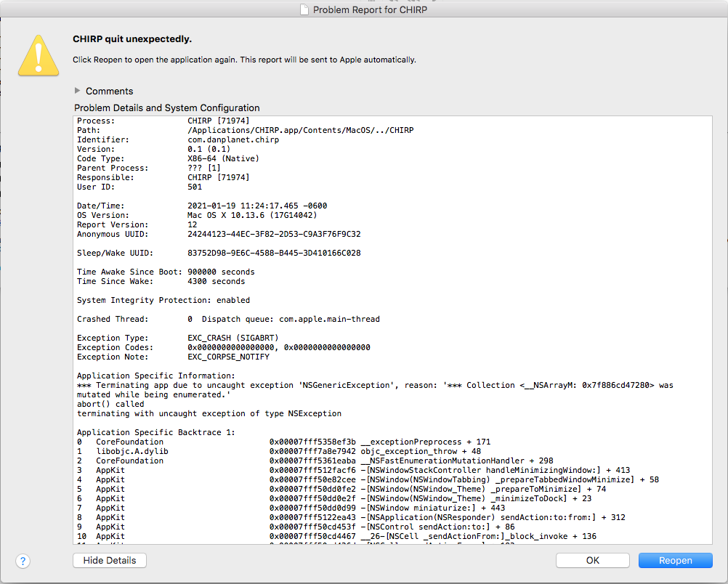Click the 'Problem Report for CHIRP' window title
The height and width of the screenshot is (584, 728).
[x=370, y=9]
